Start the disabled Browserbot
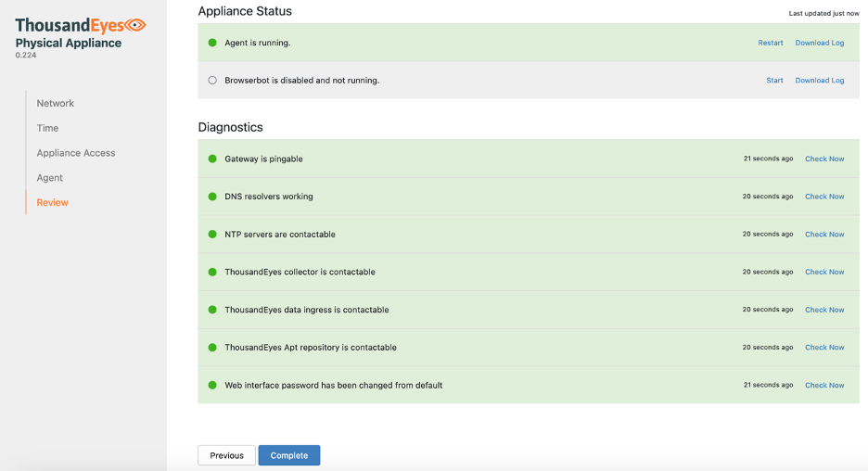The image size is (868, 471). [x=774, y=81]
